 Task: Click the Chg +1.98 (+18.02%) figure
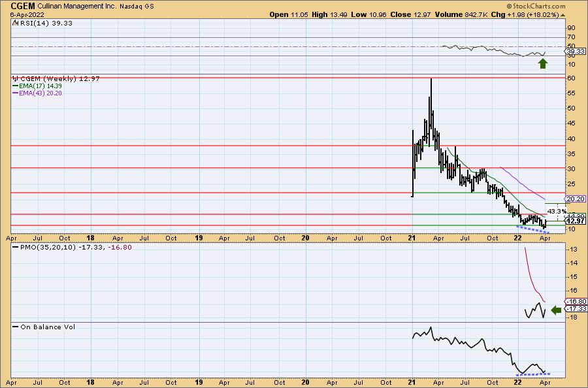click(525, 14)
